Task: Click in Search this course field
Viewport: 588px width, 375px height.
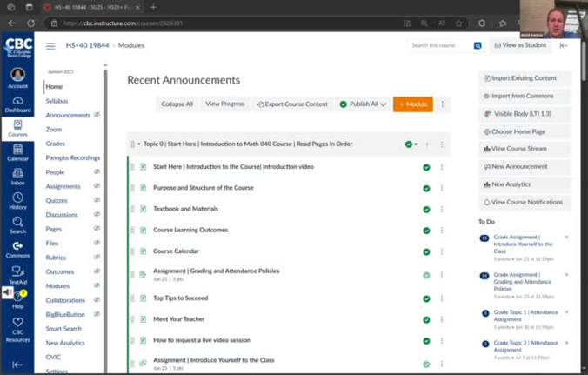Action: pos(440,45)
